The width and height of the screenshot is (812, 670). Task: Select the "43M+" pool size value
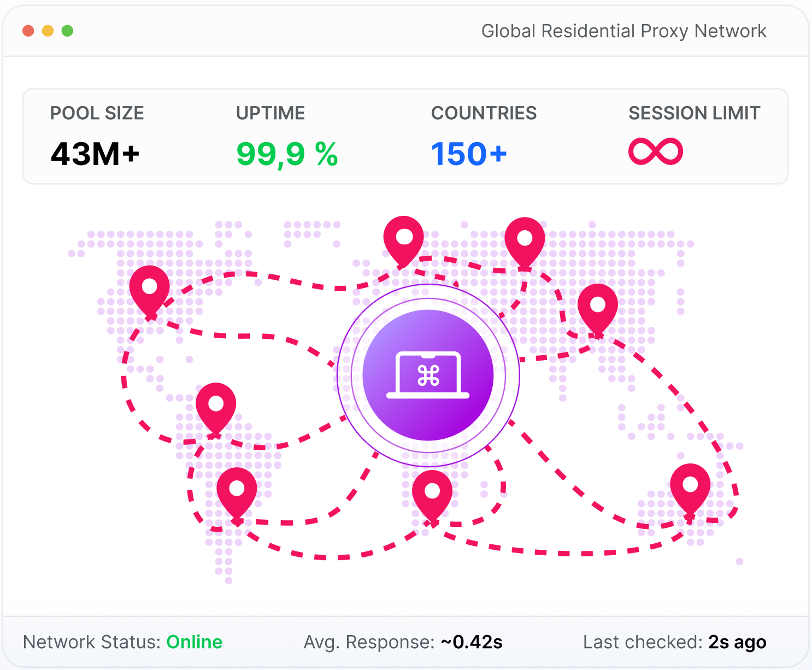[95, 154]
